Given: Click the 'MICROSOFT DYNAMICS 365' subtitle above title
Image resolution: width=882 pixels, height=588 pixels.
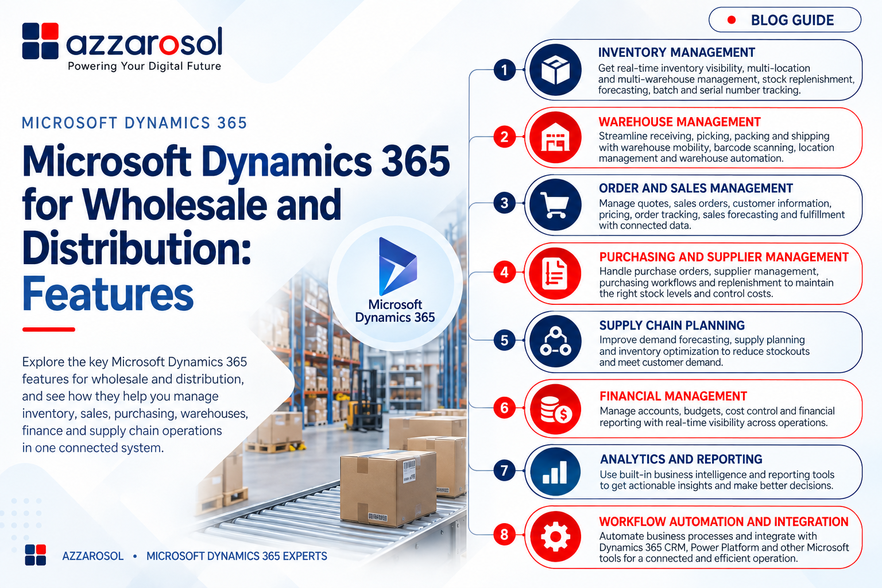Looking at the screenshot, I should pos(134,123).
